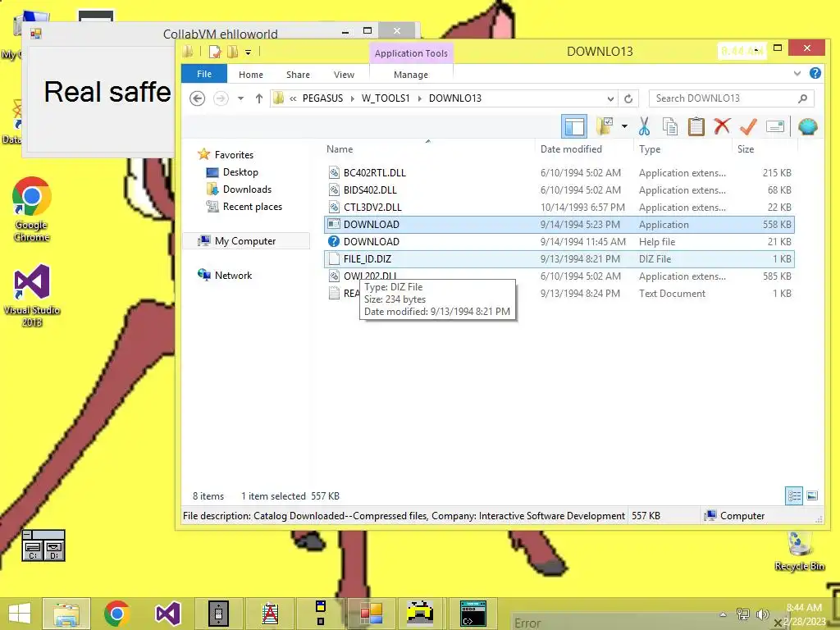Click the search magnifier icon
This screenshot has height=630, width=840.
[x=802, y=98]
